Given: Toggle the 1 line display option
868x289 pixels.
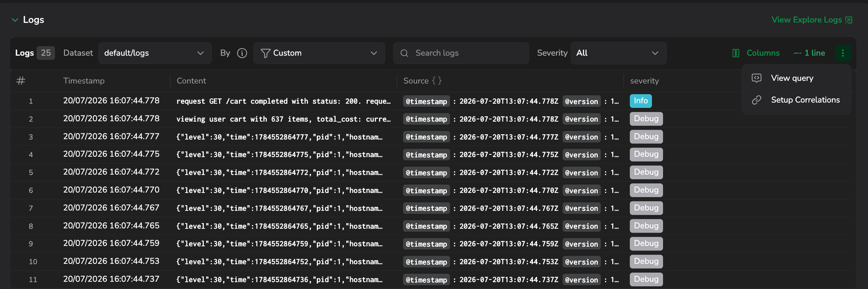Looking at the screenshot, I should point(809,53).
